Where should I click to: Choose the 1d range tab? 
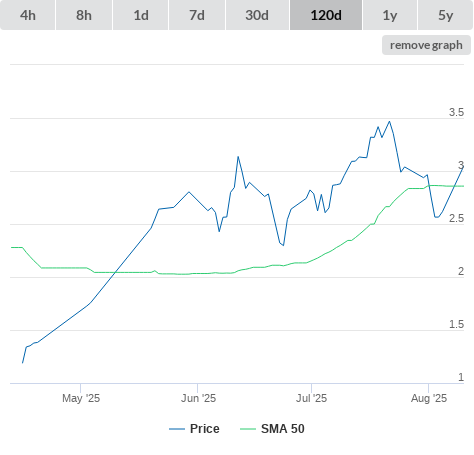coord(141,15)
